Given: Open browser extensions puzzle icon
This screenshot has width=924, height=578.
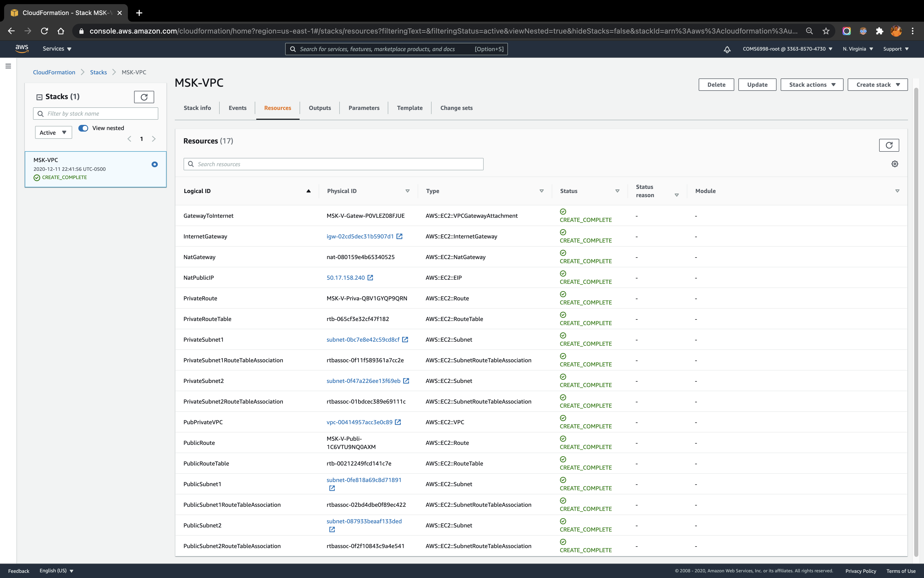Looking at the screenshot, I should pos(880,31).
